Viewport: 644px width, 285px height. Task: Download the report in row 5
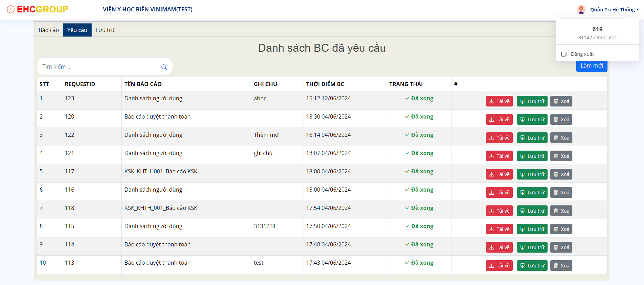(499, 174)
